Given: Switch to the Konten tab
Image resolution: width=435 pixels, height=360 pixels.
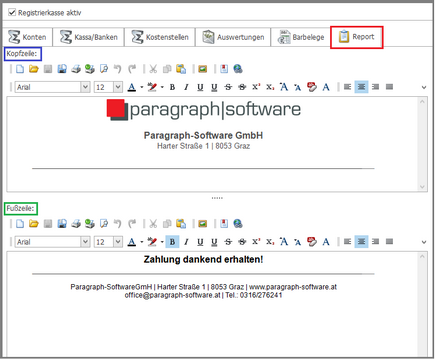Looking at the screenshot, I should pos(28,37).
